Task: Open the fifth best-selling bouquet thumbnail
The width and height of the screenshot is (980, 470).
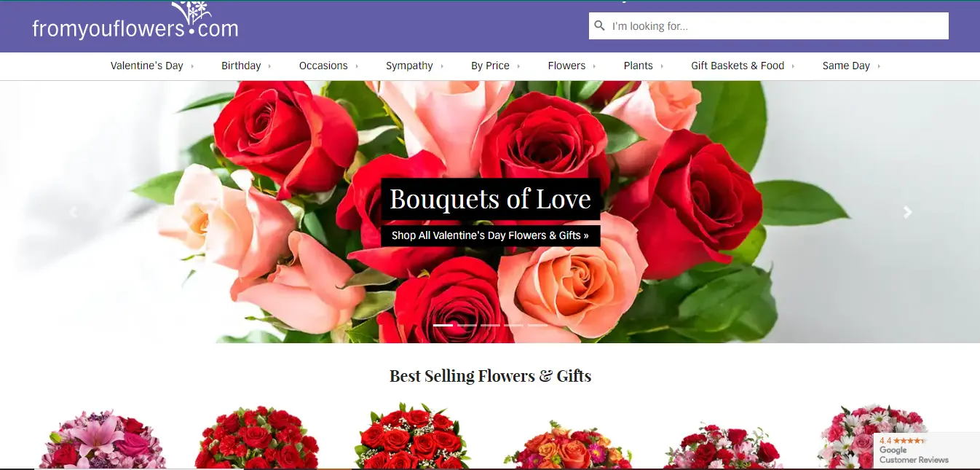Action: (x=723, y=444)
